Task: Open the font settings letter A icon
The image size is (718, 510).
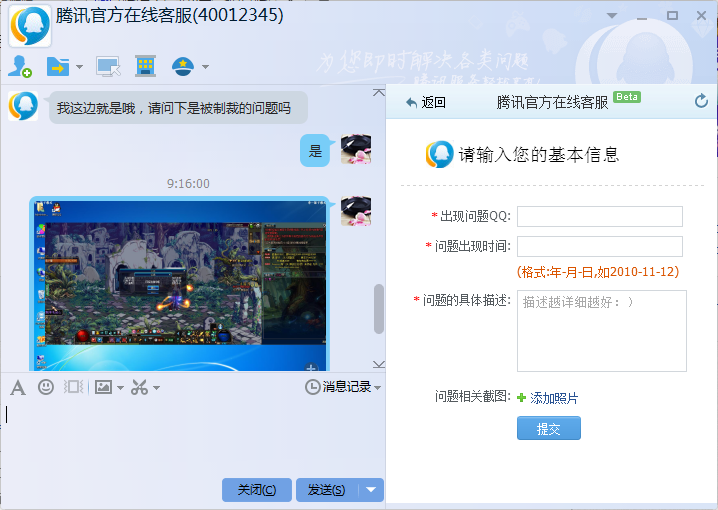Action: [18, 387]
